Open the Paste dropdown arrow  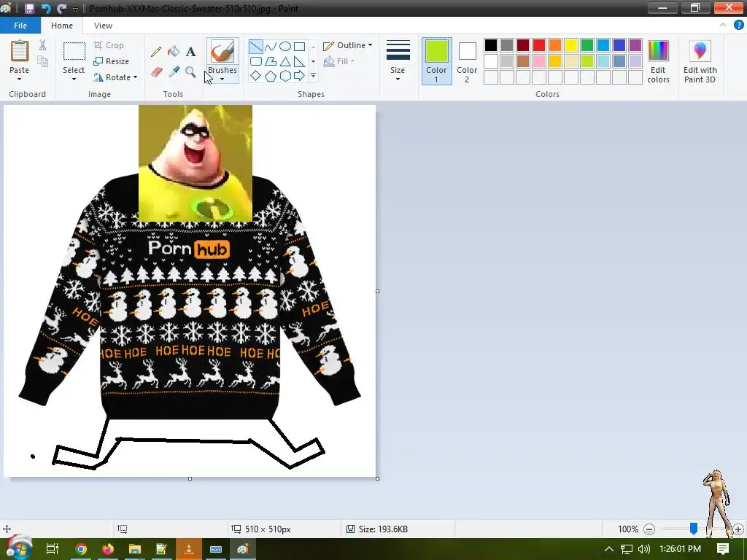20,79
